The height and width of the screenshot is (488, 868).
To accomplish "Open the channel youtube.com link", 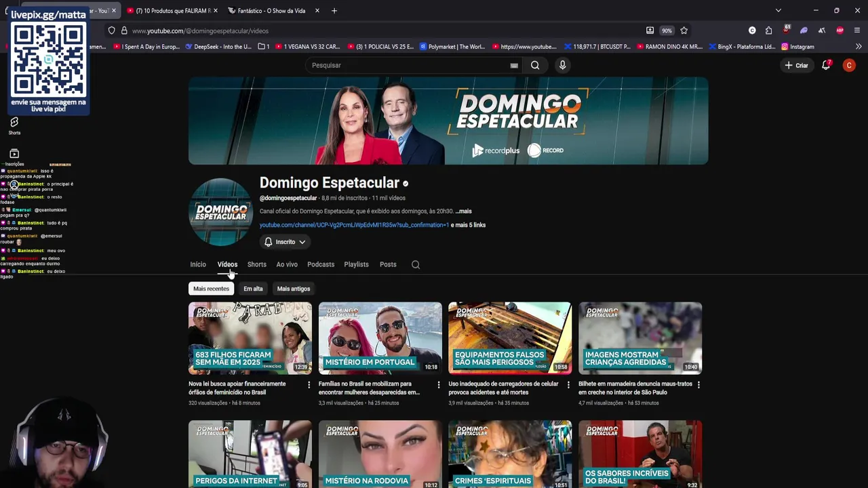I will pyautogui.click(x=354, y=225).
